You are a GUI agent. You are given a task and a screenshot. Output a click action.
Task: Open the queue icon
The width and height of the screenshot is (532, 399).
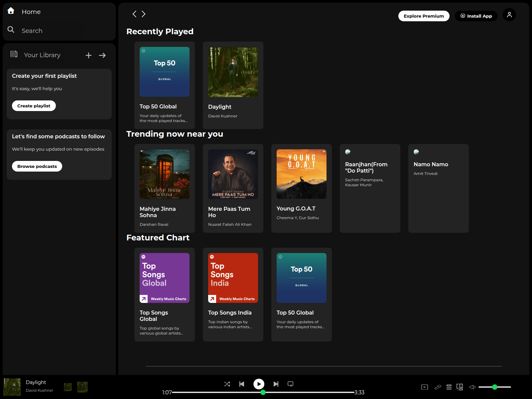[x=449, y=387]
